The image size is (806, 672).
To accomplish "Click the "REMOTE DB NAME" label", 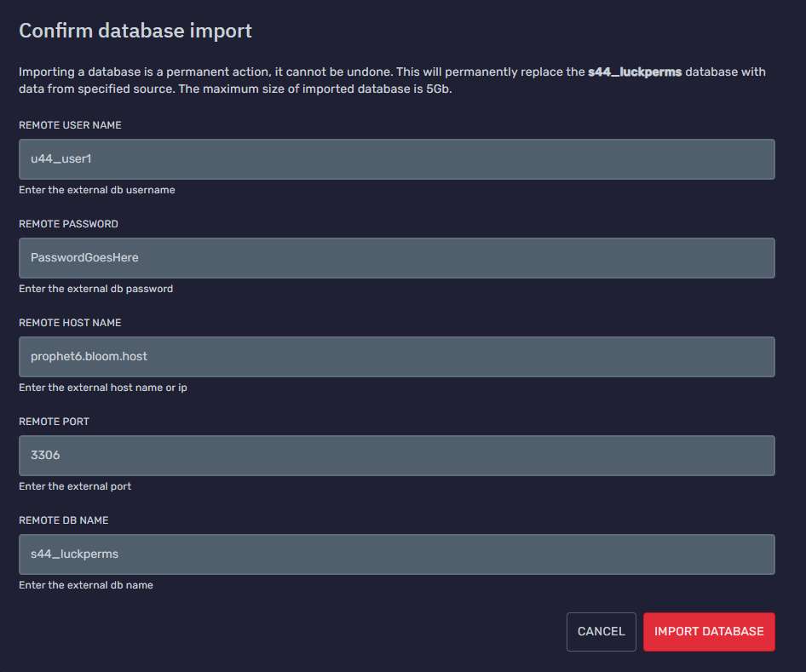I will point(64,520).
